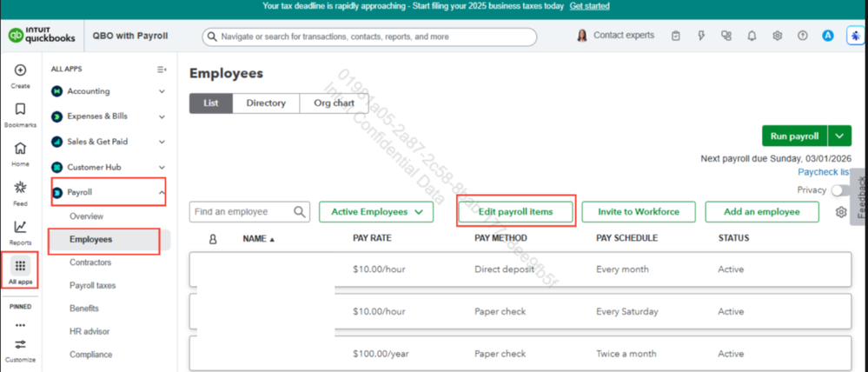
Task: Open help question mark icon
Action: coord(802,36)
